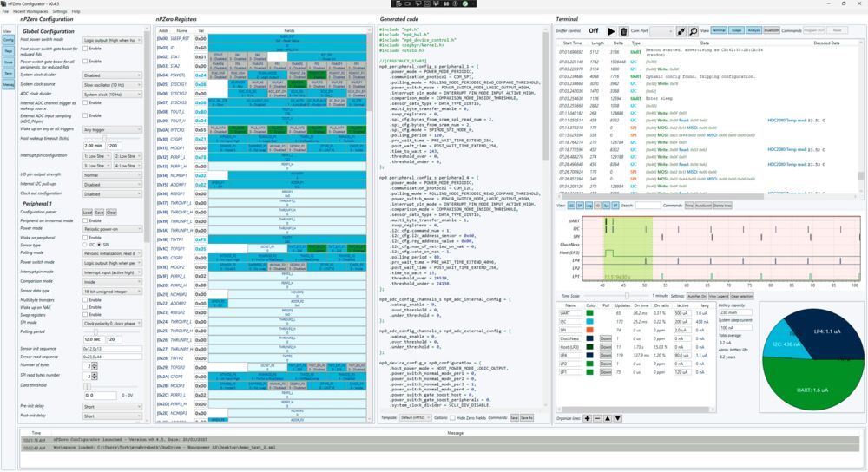Clear terminal log with the trash icon
The width and height of the screenshot is (868, 472).
[x=623, y=31]
